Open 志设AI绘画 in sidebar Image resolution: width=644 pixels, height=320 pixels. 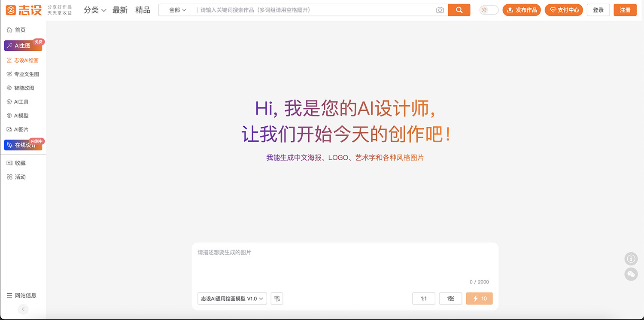coord(26,61)
